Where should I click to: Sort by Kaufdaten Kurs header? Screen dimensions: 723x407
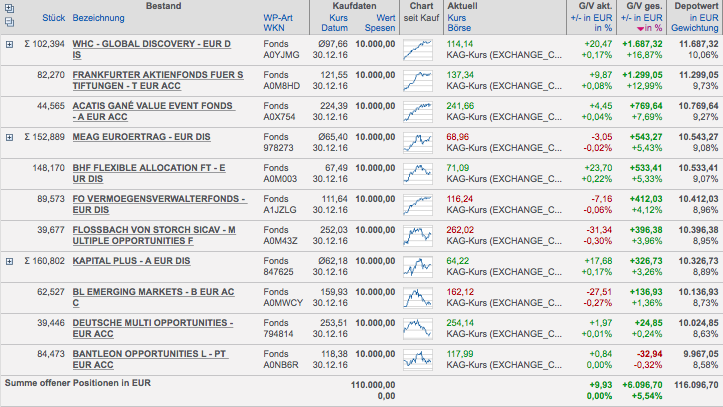pyautogui.click(x=338, y=18)
